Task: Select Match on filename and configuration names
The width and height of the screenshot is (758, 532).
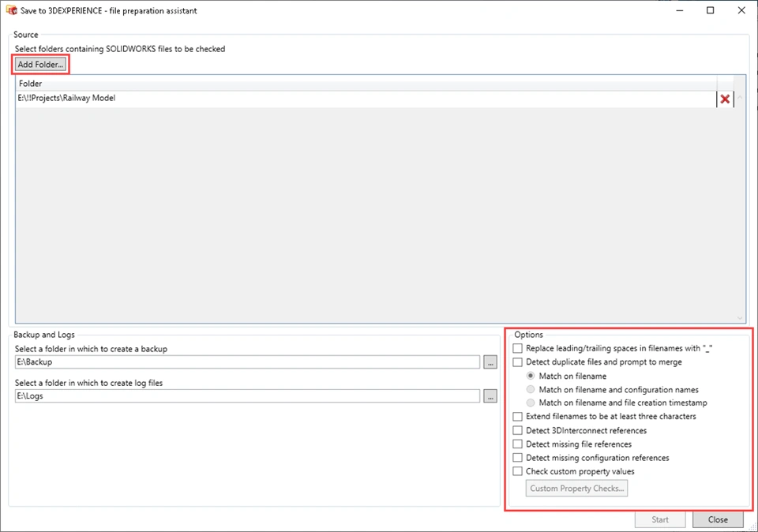Action: [x=531, y=389]
